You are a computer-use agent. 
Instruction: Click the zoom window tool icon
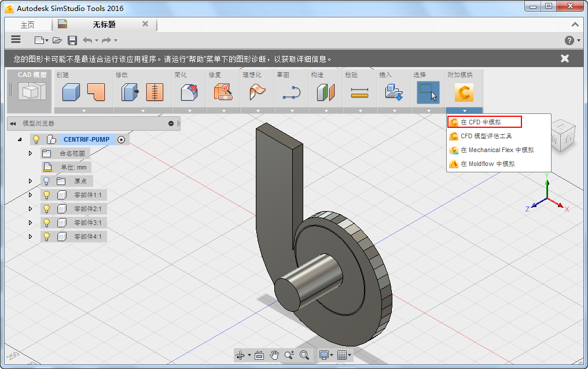tap(289, 355)
